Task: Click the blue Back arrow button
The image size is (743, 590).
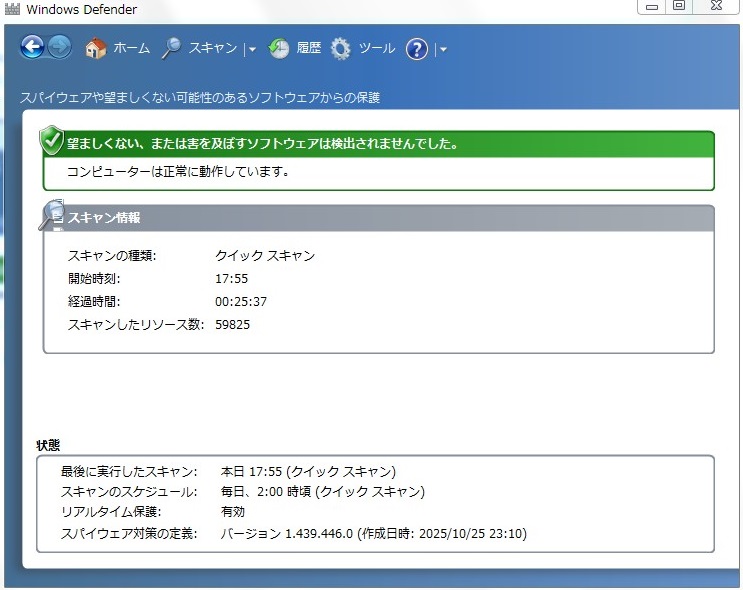Action: pyautogui.click(x=32, y=47)
